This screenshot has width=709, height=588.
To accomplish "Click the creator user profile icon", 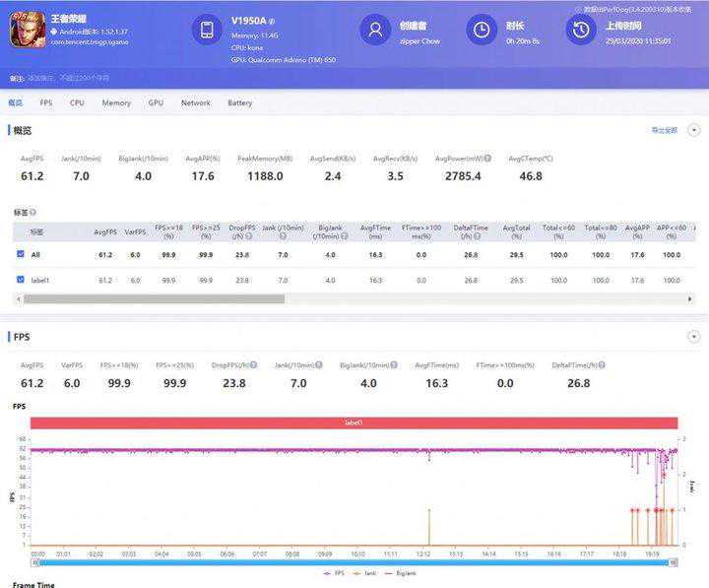I will coord(375,31).
